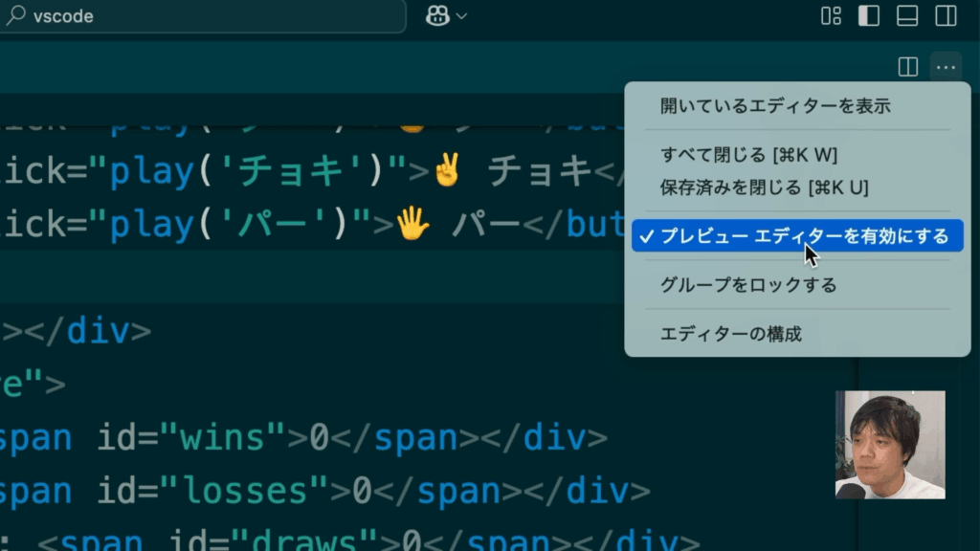Click the webcam video thumbnail
Screen dimensions: 980x551
pyautogui.click(x=890, y=445)
